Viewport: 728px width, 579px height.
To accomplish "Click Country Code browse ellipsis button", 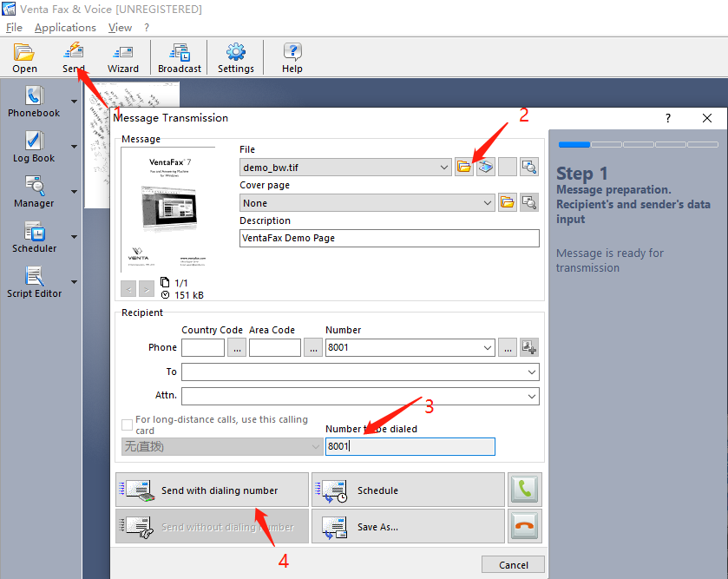I will click(x=237, y=348).
